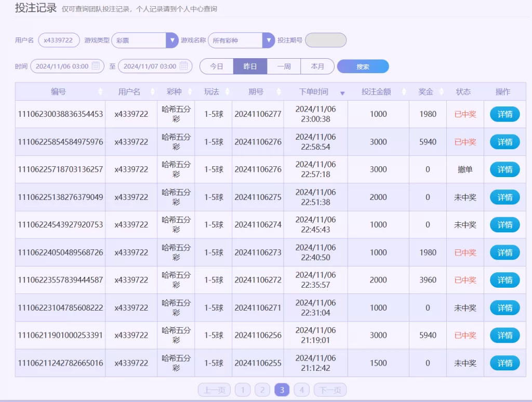
Task: Focus the 用户名 input field
Action: point(59,40)
